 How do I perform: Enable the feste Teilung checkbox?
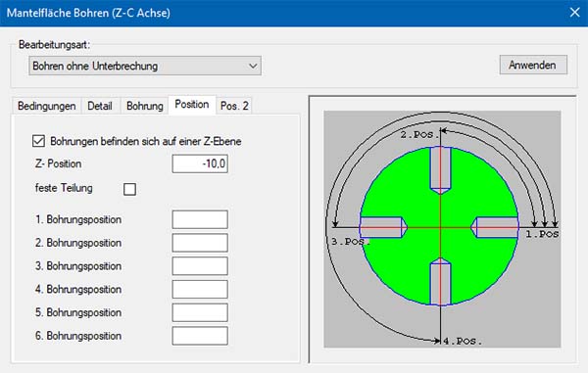129,189
